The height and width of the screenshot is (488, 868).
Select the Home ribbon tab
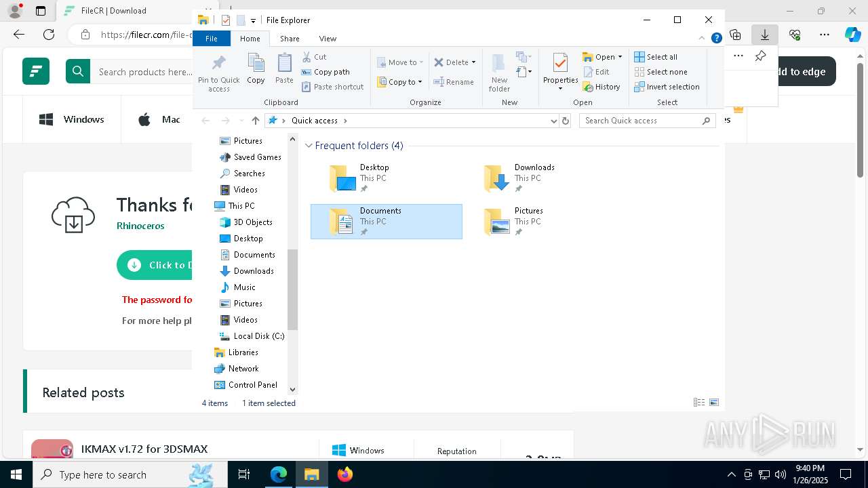pos(250,39)
